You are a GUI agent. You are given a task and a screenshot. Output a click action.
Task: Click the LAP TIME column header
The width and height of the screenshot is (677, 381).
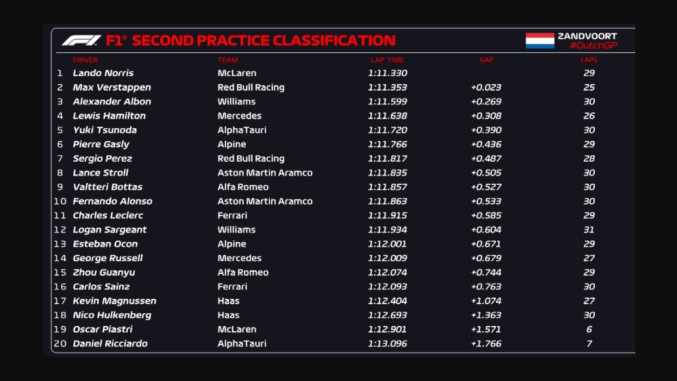pyautogui.click(x=387, y=60)
